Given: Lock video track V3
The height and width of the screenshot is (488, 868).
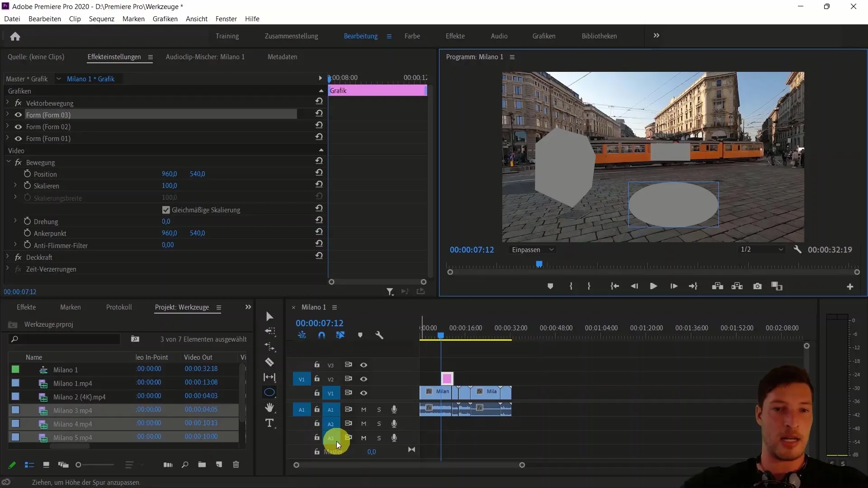Looking at the screenshot, I should pyautogui.click(x=317, y=365).
